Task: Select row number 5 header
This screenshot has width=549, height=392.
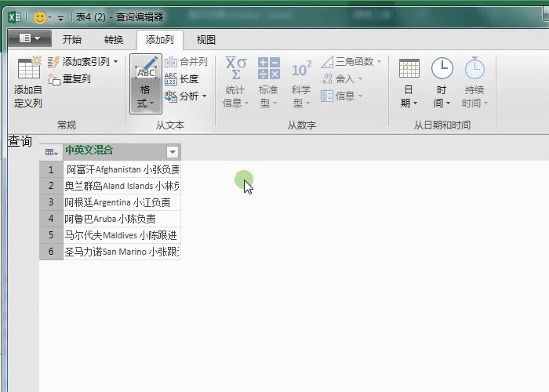Action: 51,235
